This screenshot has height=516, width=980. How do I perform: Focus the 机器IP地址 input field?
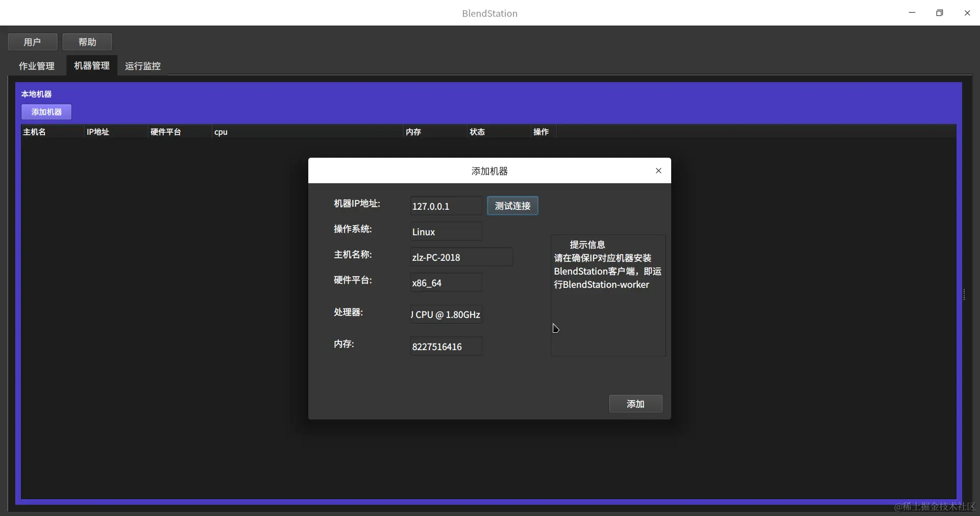click(x=446, y=206)
